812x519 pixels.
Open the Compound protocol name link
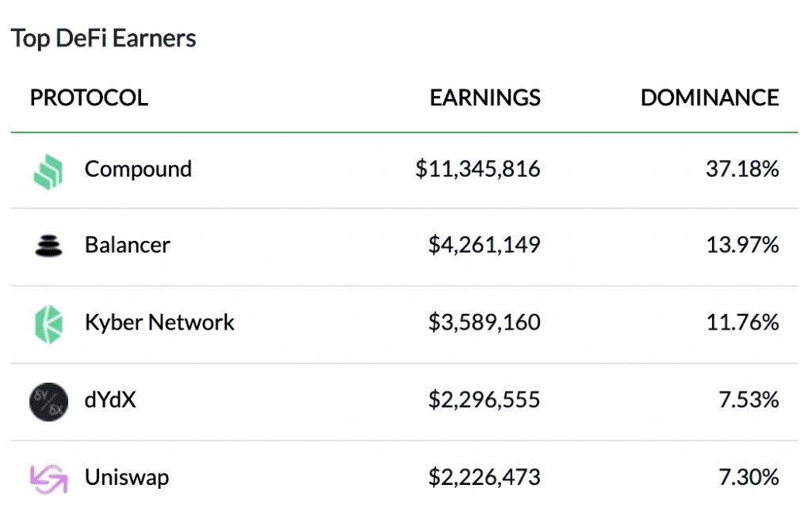point(138,170)
